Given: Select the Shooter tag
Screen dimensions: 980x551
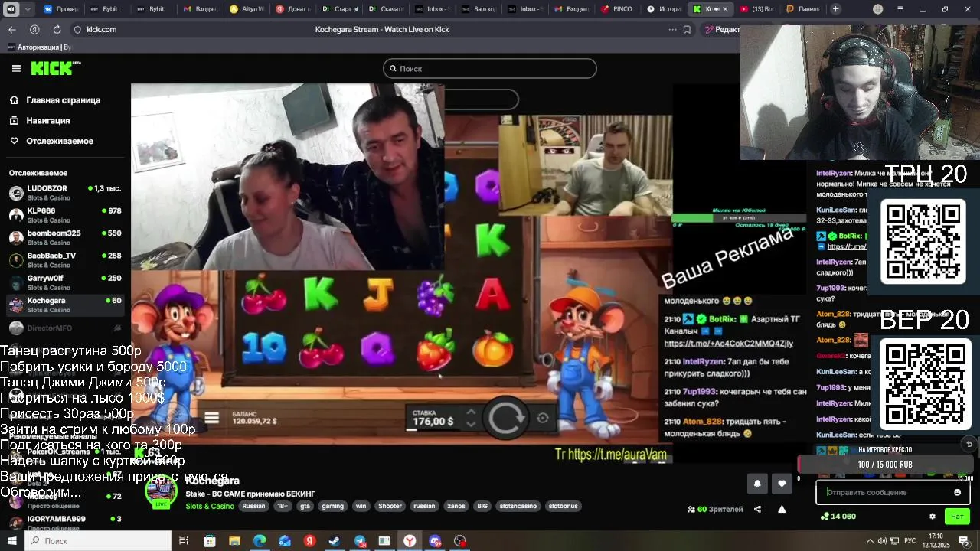Looking at the screenshot, I should (x=390, y=506).
